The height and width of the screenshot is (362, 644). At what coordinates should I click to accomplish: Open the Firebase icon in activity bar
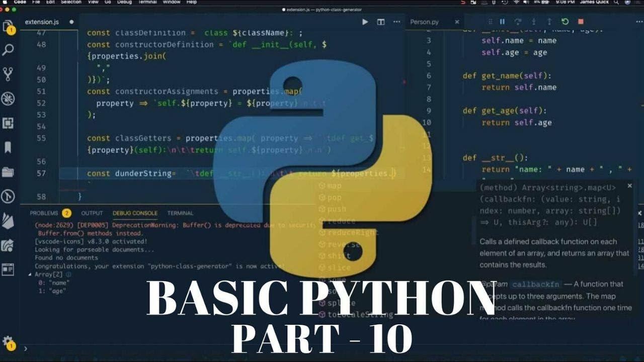pyautogui.click(x=8, y=221)
